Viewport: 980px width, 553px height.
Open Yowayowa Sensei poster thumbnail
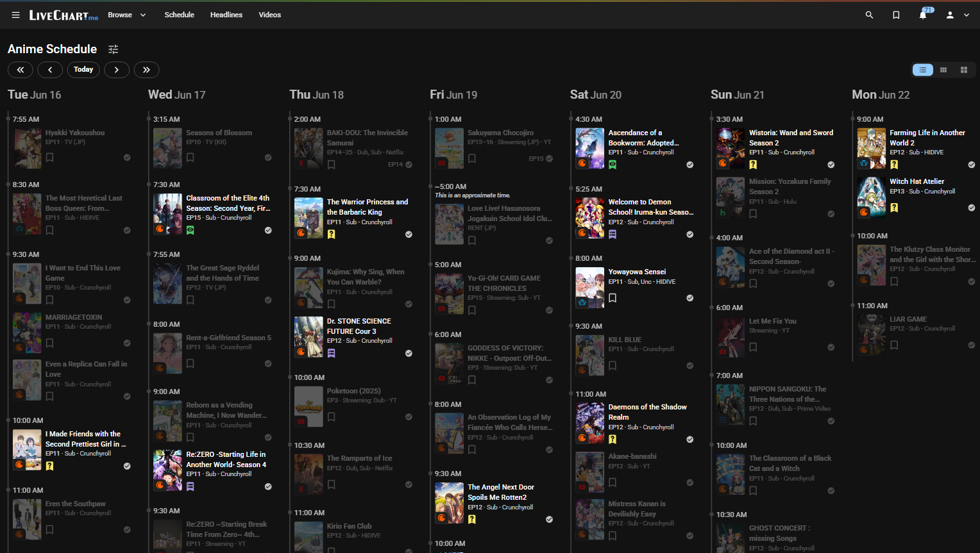pyautogui.click(x=590, y=288)
